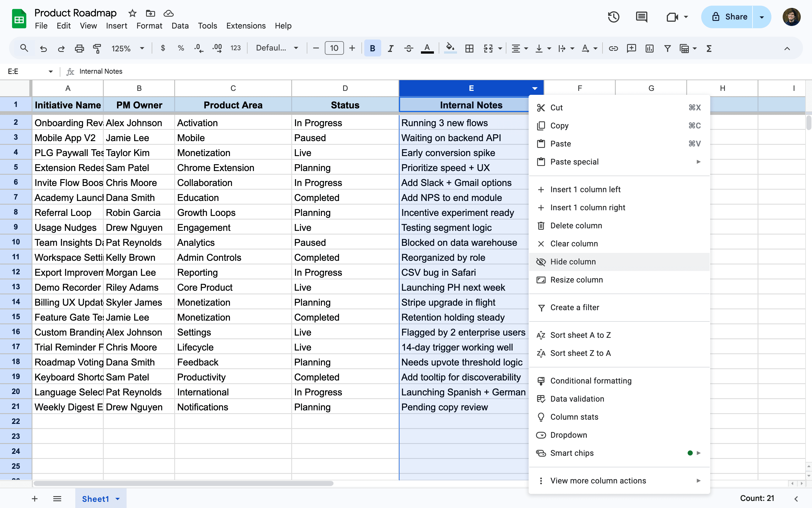
Task: Open the Extensions menu
Action: [x=246, y=26]
